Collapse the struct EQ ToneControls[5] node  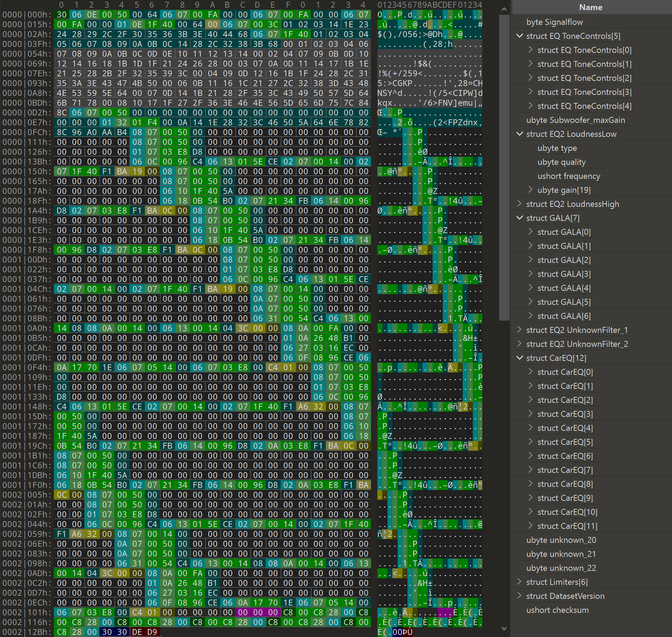519,36
